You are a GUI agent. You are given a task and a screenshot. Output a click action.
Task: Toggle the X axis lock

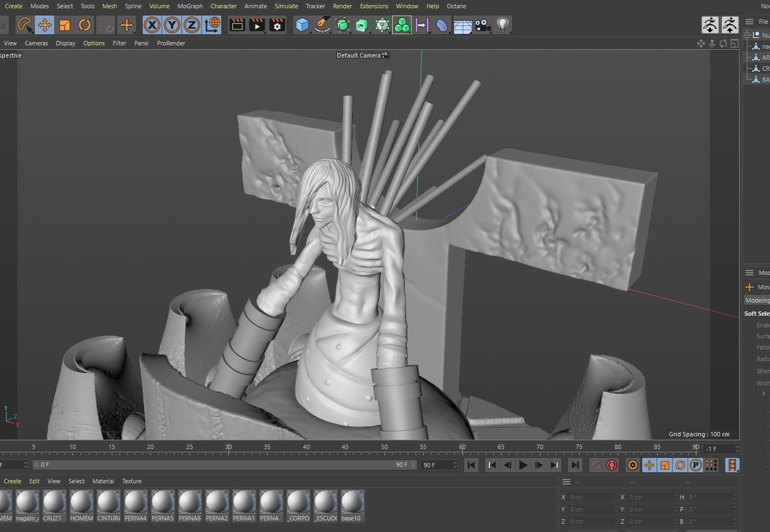click(x=152, y=25)
